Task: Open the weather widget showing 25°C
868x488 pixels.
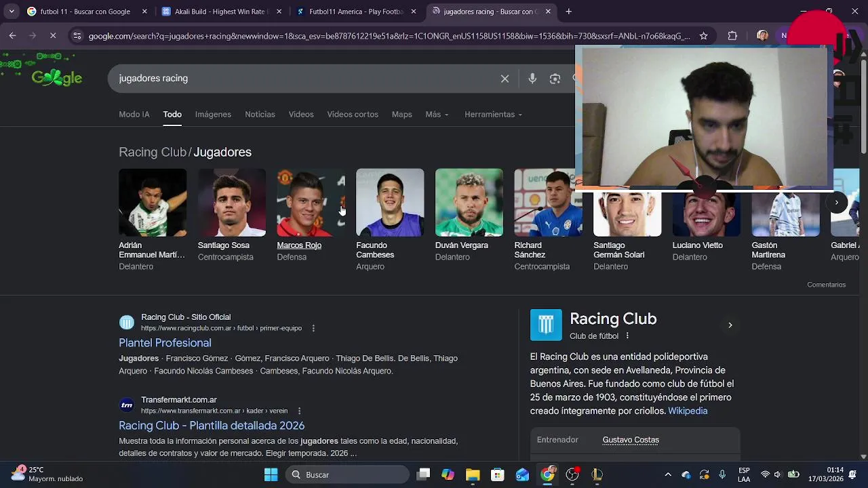Action: click(x=47, y=474)
